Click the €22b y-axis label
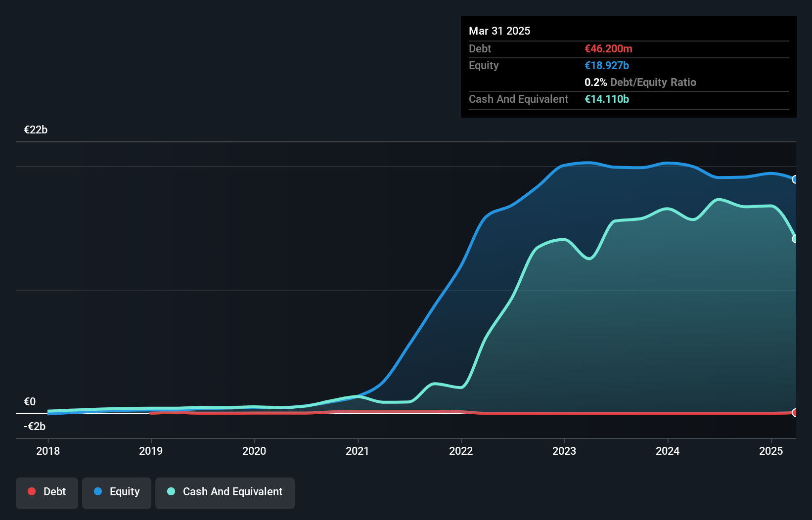This screenshot has height=520, width=812. (36, 130)
